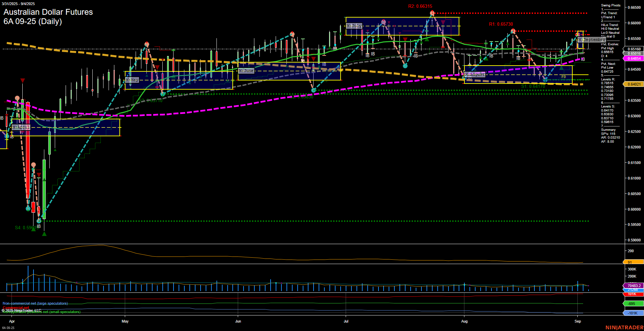Click the IB marker inside the M-July range
644x331 pixels.
click(367, 55)
